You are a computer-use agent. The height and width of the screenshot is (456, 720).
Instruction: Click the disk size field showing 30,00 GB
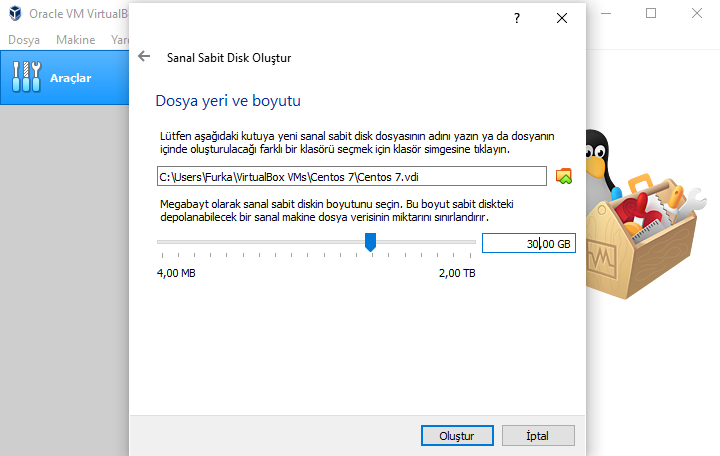click(x=529, y=243)
